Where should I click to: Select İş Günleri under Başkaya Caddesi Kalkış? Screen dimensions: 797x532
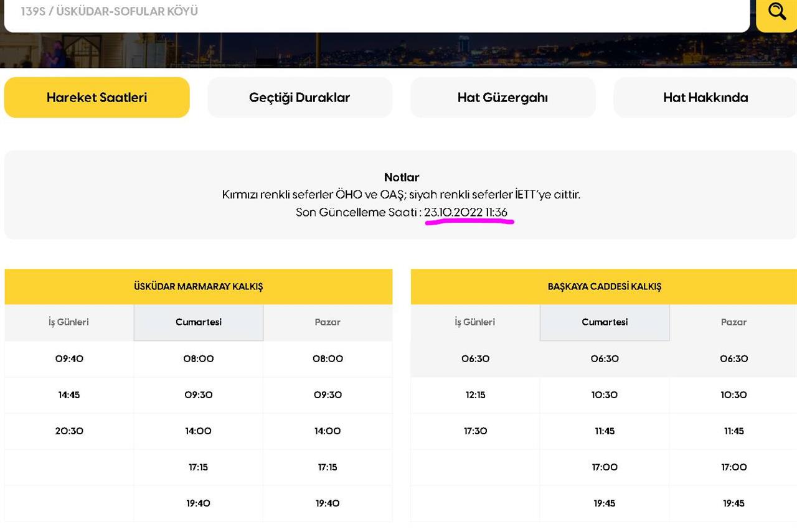[475, 322]
